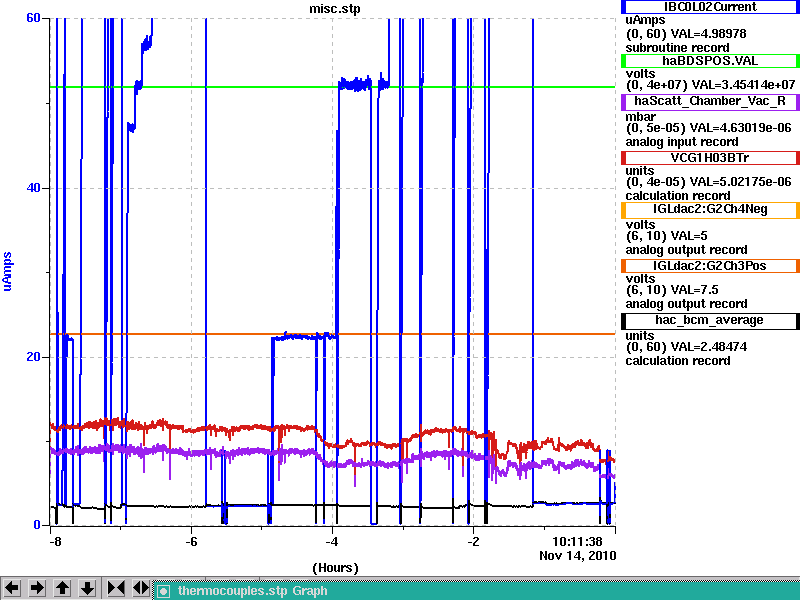The image size is (800, 600).
Task: Pan the graph right with right arrow
Action: pyautogui.click(x=37, y=588)
